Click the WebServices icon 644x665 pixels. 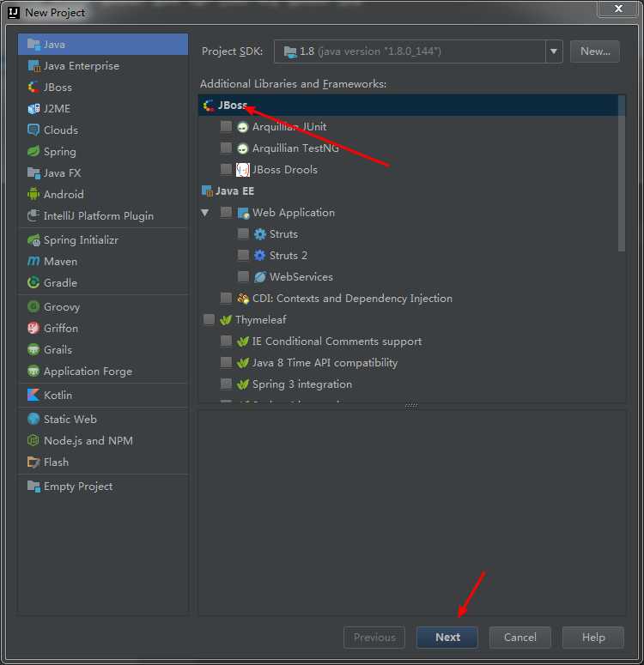260,277
